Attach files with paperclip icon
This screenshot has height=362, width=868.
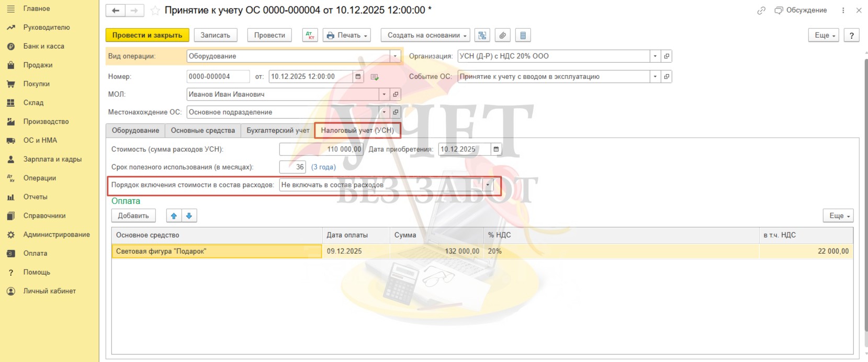point(502,35)
